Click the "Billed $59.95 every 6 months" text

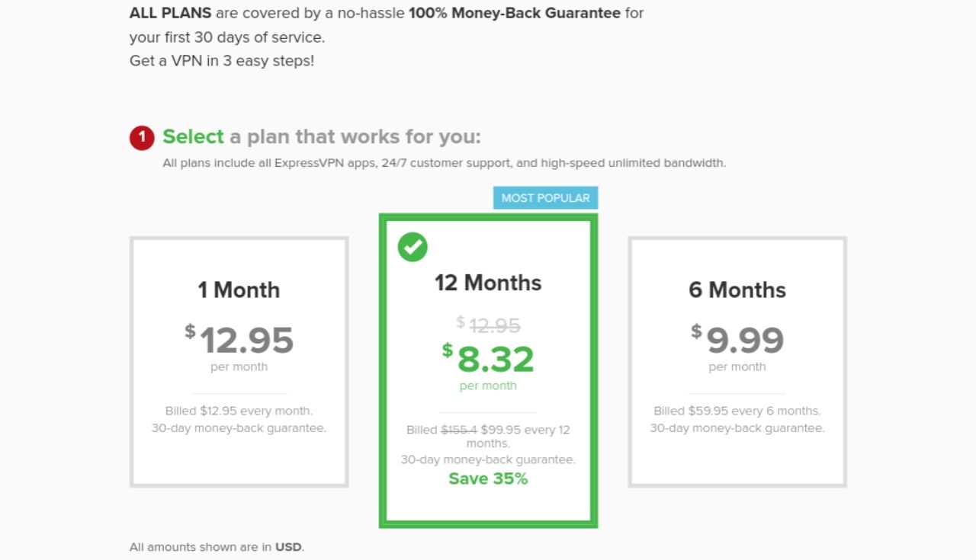(737, 411)
